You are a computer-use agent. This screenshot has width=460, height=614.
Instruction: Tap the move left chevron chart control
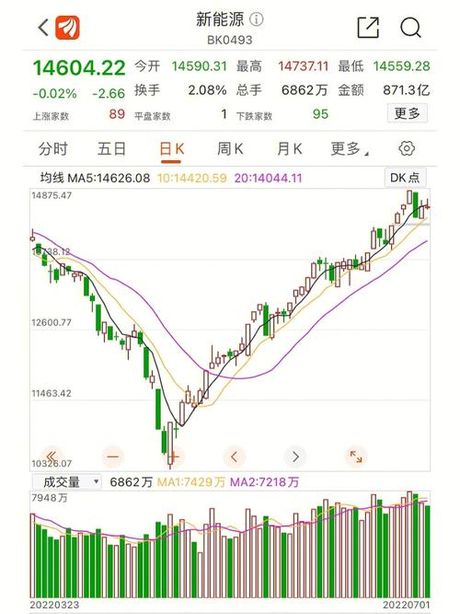234,457
